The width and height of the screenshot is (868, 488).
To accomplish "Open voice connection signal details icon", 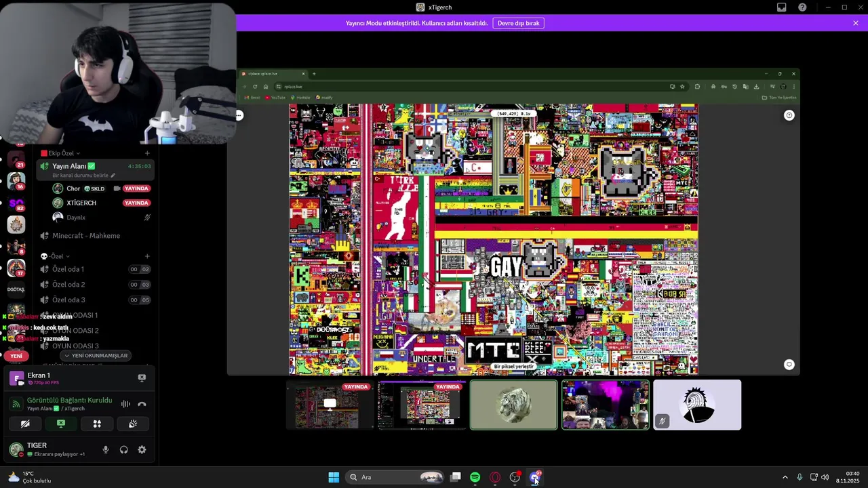I will pos(17,404).
